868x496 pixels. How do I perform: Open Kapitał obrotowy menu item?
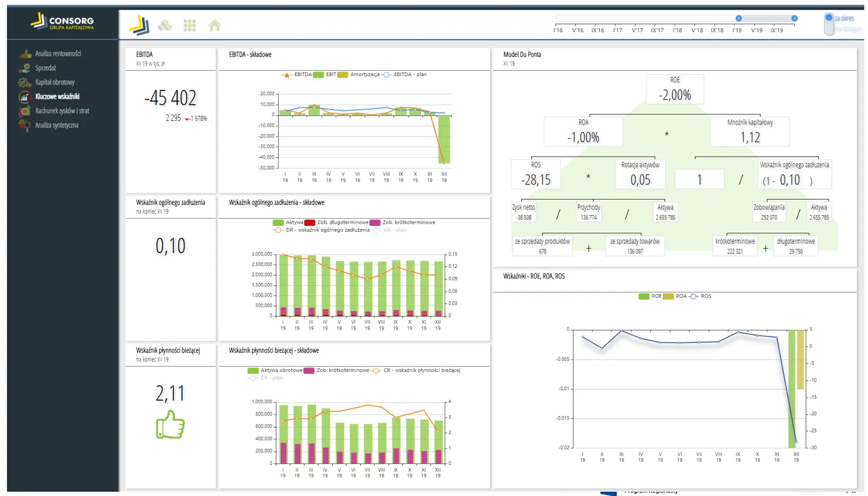55,82
